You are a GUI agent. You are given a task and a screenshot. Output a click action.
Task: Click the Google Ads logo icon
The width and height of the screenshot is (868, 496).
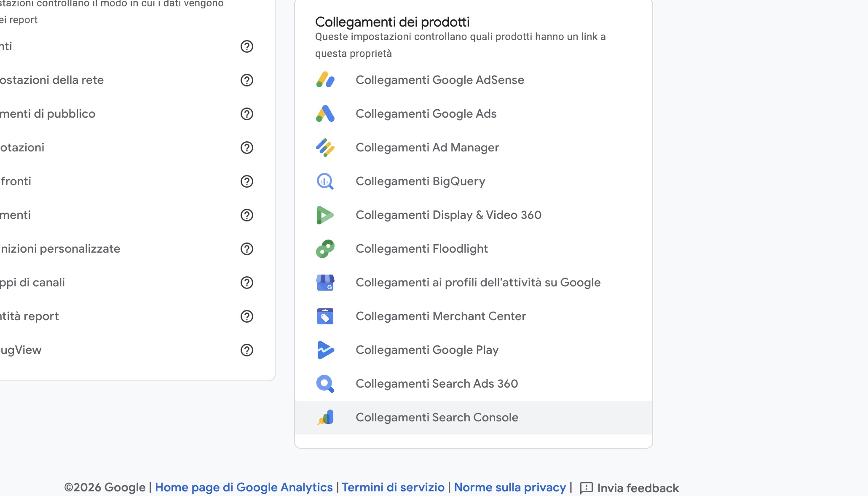coord(325,113)
